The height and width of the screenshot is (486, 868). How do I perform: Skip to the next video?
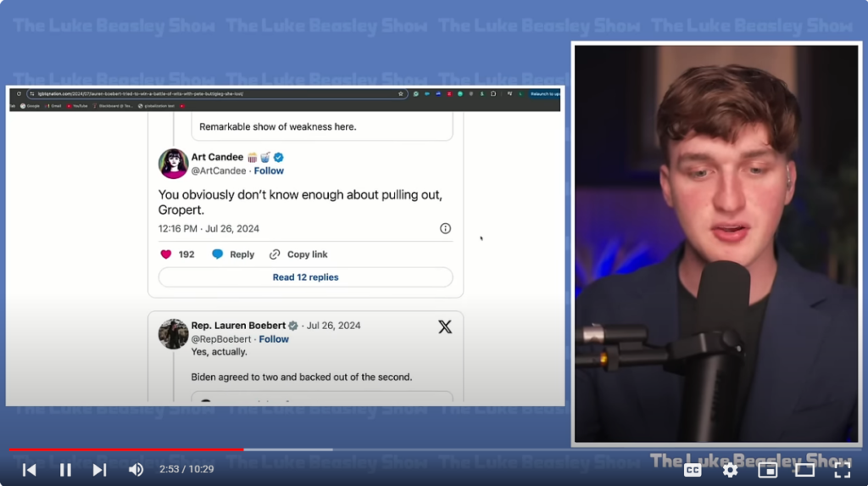(x=99, y=470)
